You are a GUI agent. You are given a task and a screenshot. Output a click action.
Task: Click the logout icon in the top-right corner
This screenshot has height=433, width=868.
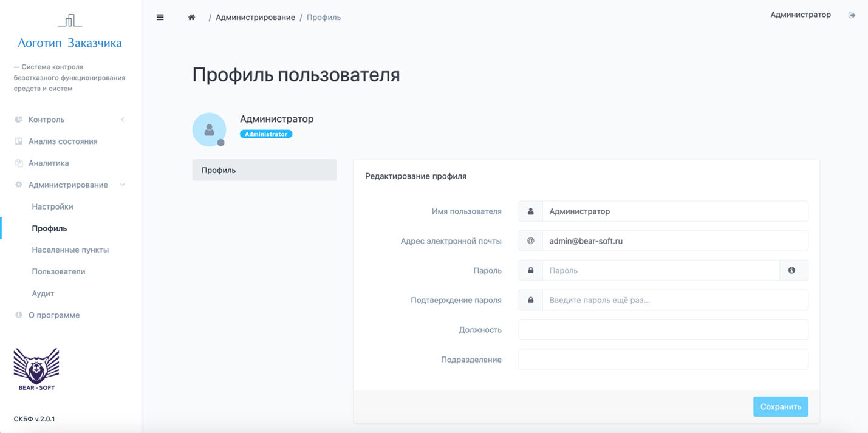[853, 15]
